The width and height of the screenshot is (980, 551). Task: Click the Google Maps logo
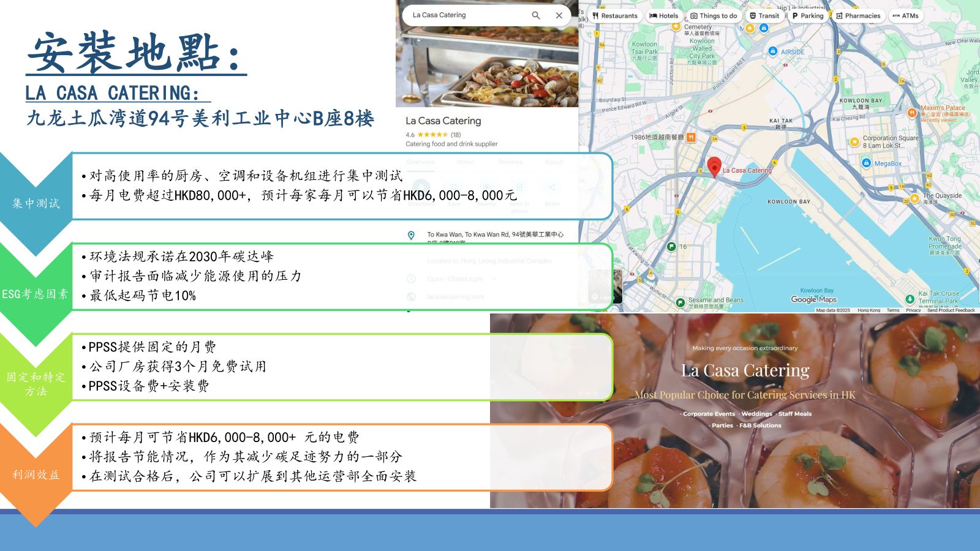813,299
